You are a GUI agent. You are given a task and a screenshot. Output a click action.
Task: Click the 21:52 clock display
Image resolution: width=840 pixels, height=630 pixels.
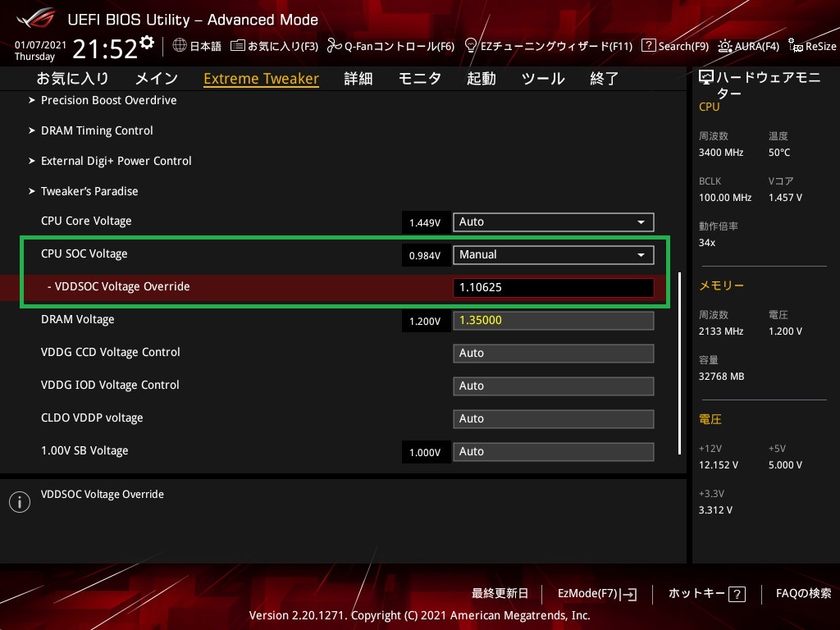pos(106,49)
